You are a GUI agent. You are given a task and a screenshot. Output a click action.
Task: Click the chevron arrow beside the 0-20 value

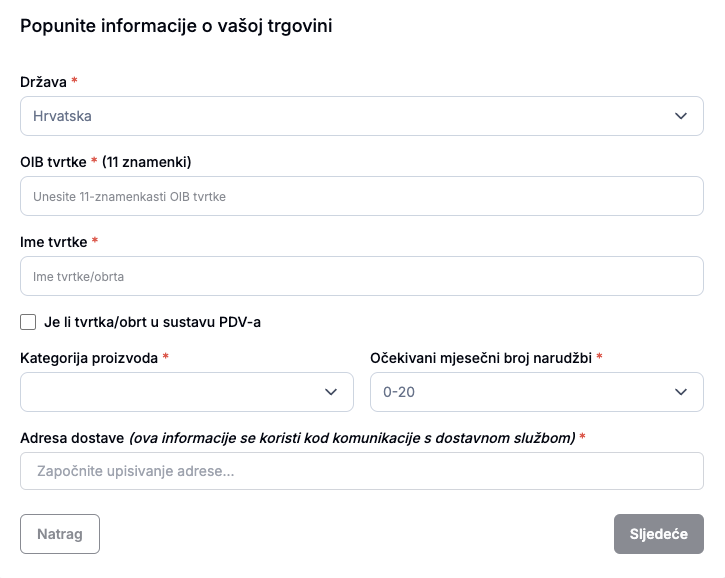(682, 392)
